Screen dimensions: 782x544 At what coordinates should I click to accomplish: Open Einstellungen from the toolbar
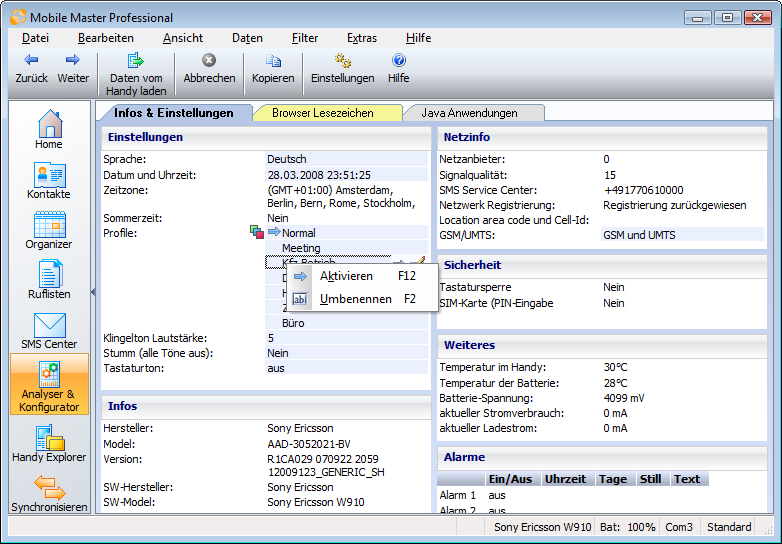click(342, 70)
